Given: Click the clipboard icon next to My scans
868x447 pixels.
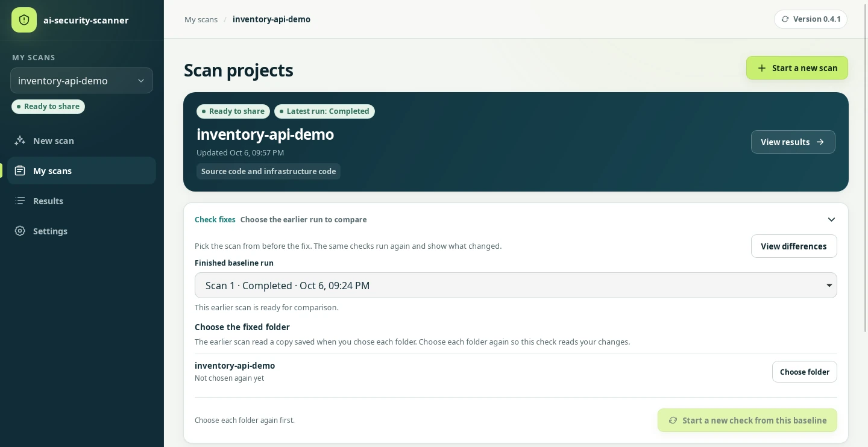Looking at the screenshot, I should pos(20,170).
